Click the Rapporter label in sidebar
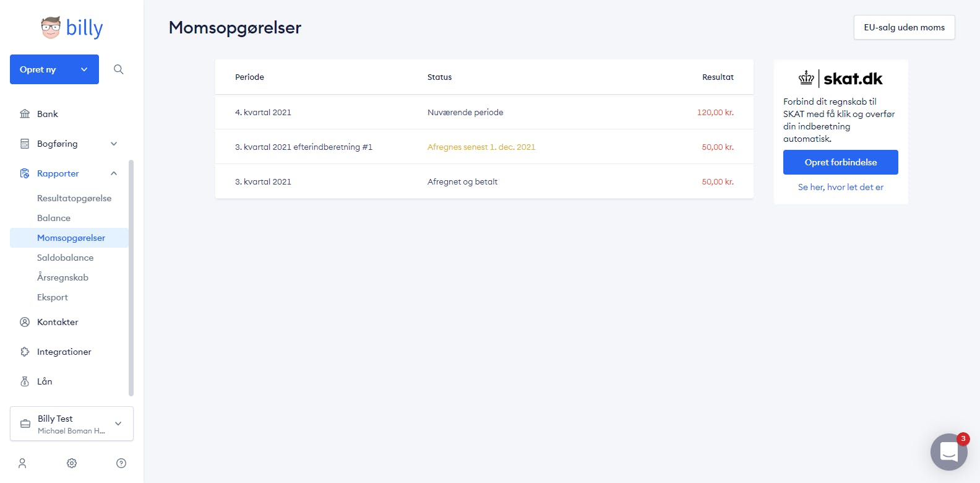Screen dimensions: 980x483 pyautogui.click(x=58, y=173)
